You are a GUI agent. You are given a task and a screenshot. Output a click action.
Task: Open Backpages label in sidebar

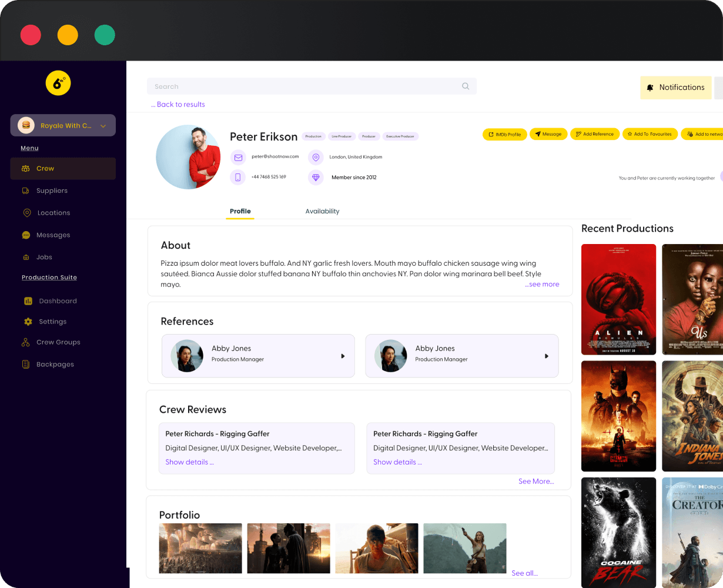(x=55, y=365)
